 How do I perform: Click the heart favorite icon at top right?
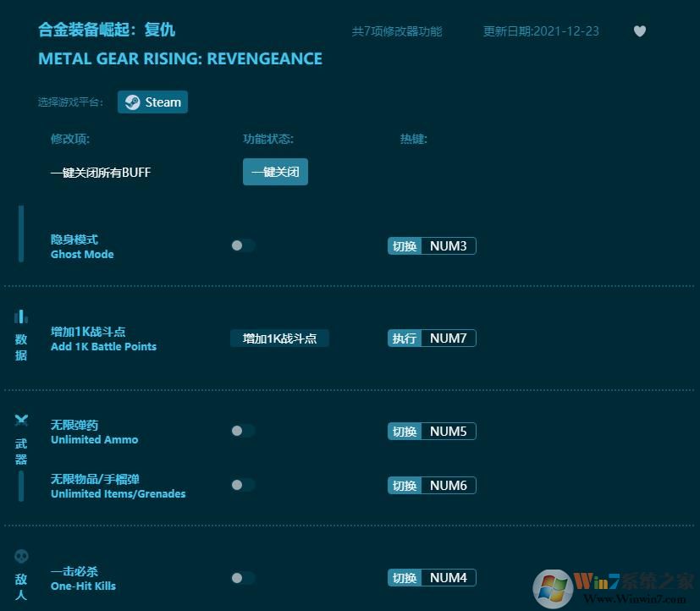pyautogui.click(x=640, y=30)
